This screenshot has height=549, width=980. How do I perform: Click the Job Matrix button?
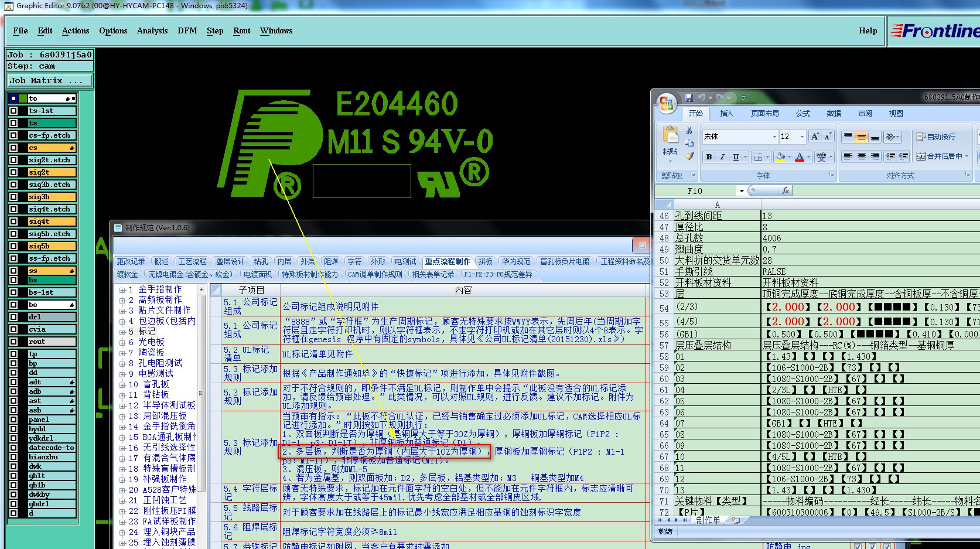point(50,81)
